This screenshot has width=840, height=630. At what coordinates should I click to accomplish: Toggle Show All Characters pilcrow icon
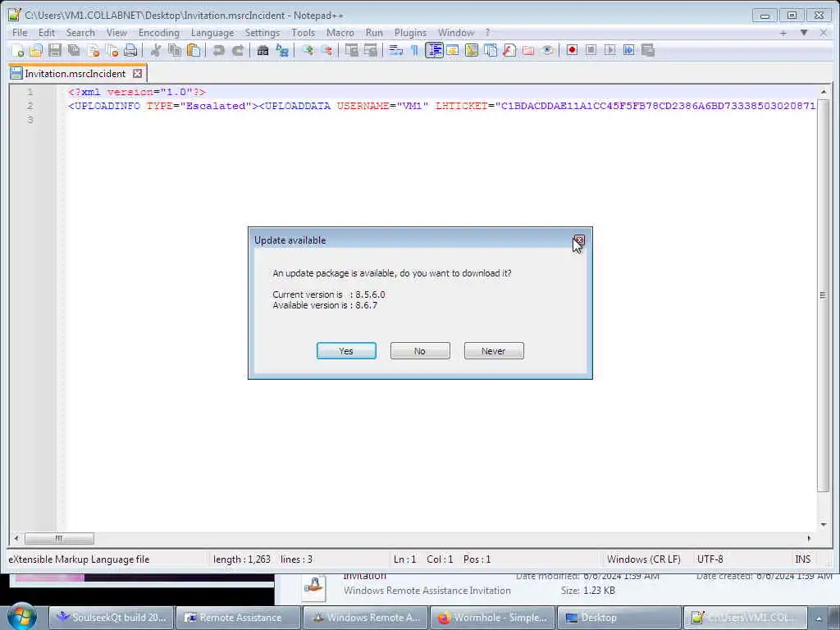point(414,50)
